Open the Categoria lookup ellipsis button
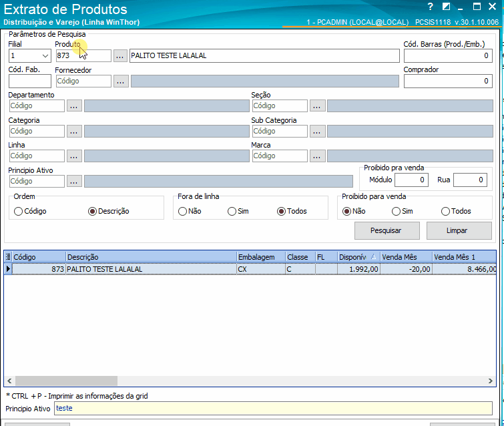Screen dimensions: 504x426 click(74, 131)
